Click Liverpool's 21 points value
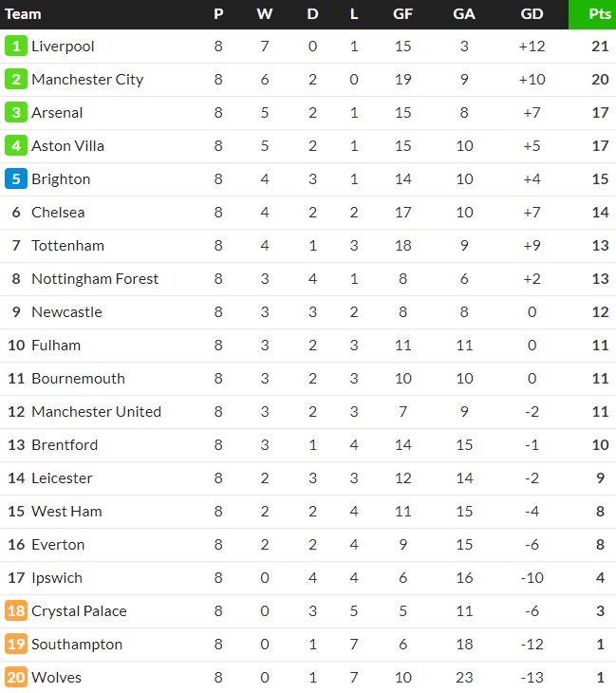Image resolution: width=616 pixels, height=693 pixels. coord(600,46)
